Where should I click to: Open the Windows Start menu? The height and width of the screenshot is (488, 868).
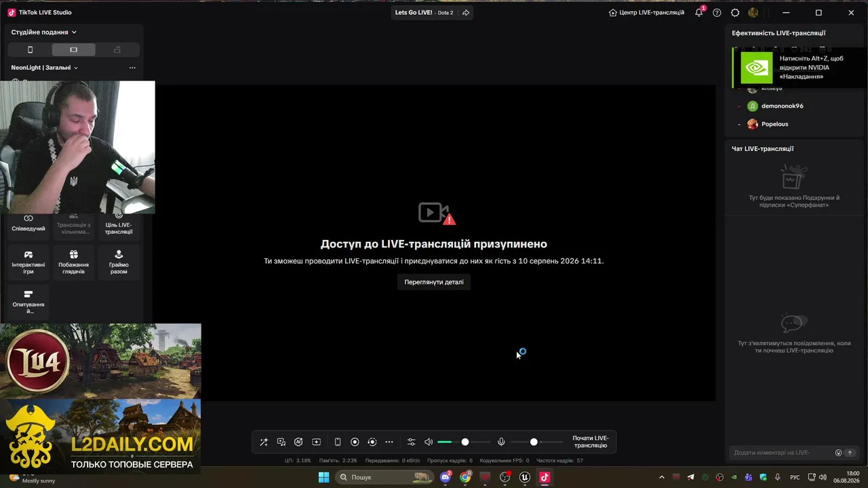(323, 477)
